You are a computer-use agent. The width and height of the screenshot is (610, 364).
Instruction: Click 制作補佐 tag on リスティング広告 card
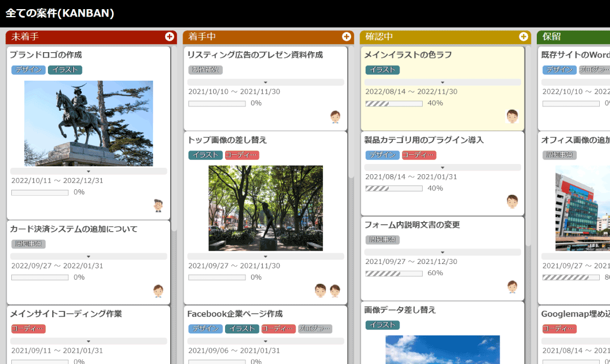[x=206, y=70]
